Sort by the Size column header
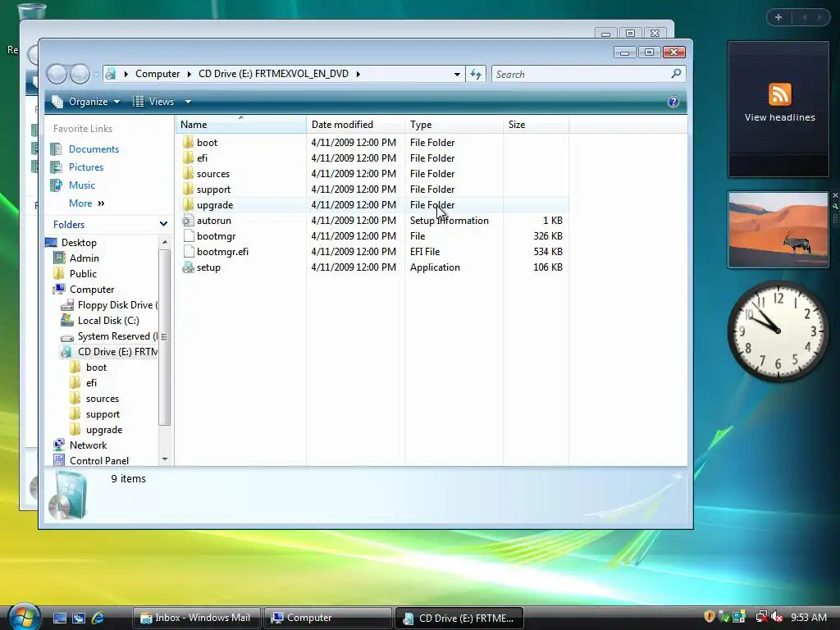 (x=536, y=125)
